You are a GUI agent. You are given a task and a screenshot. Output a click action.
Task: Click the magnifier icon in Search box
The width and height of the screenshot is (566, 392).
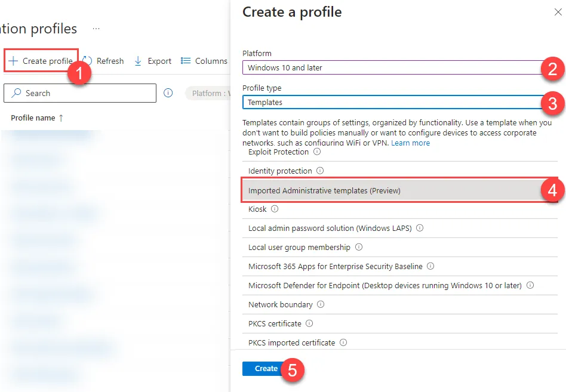coord(16,93)
